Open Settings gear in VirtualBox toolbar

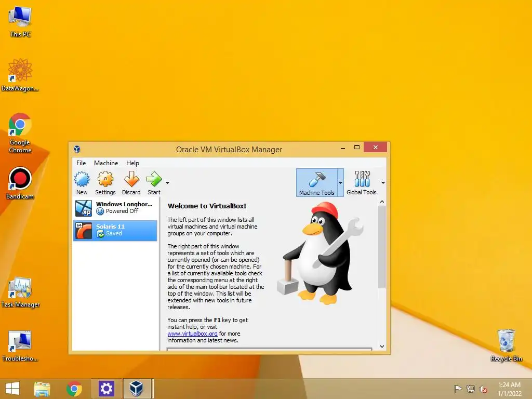tap(105, 183)
